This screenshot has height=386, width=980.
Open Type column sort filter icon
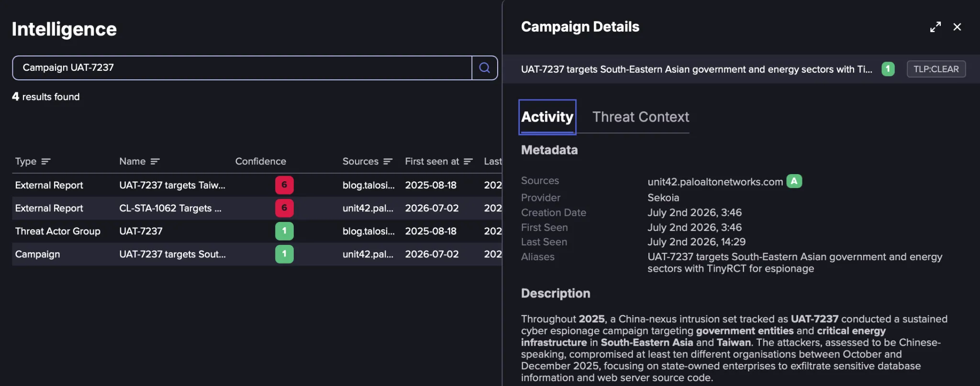[x=45, y=162]
